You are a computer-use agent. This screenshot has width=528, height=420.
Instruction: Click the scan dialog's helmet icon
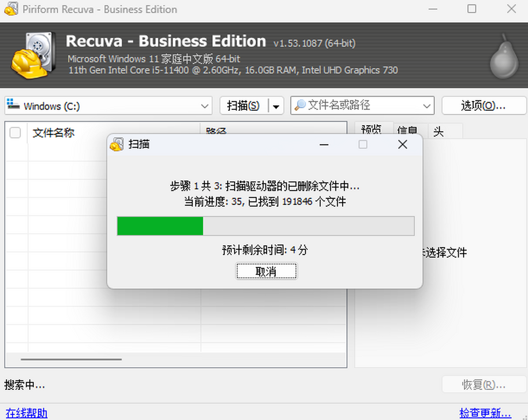point(117,144)
